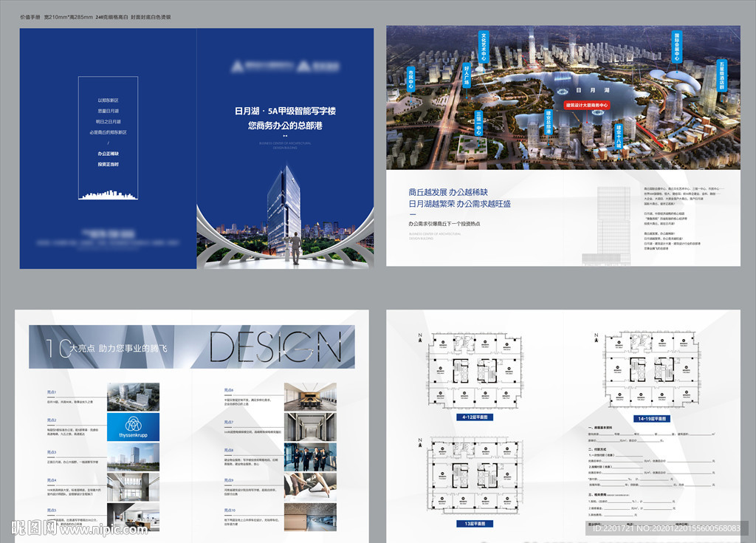The image size is (756, 543).
Task: Click the conference room photo thumbnail
Action: (310, 397)
